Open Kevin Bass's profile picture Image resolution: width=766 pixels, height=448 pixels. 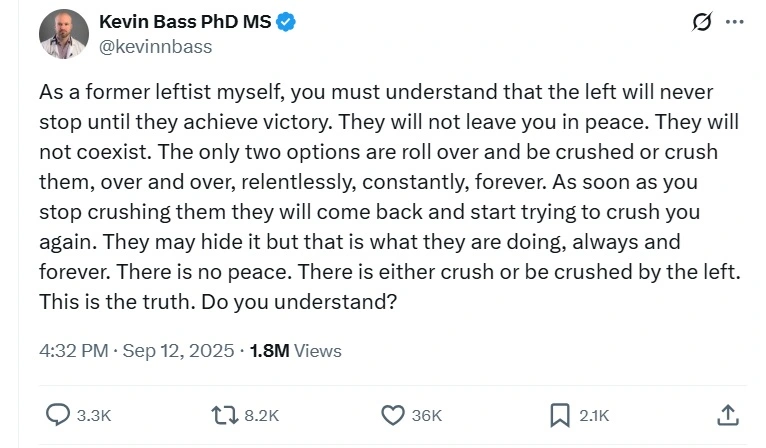pos(65,33)
